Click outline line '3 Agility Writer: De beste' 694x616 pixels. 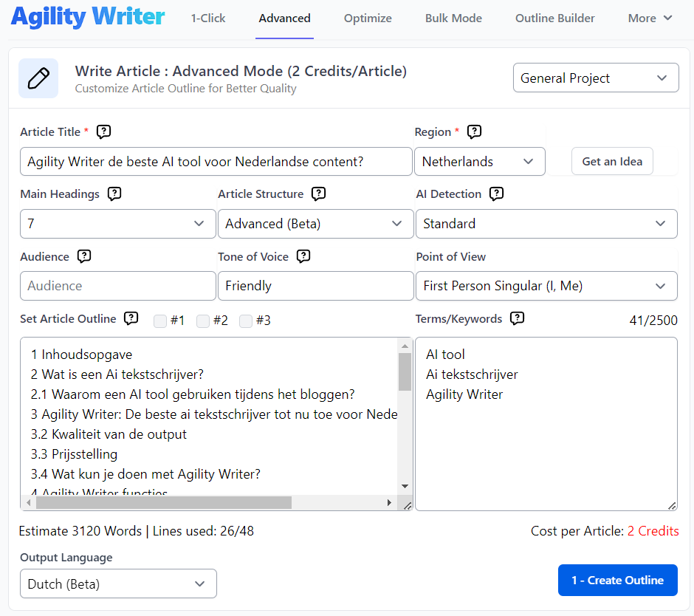point(214,414)
